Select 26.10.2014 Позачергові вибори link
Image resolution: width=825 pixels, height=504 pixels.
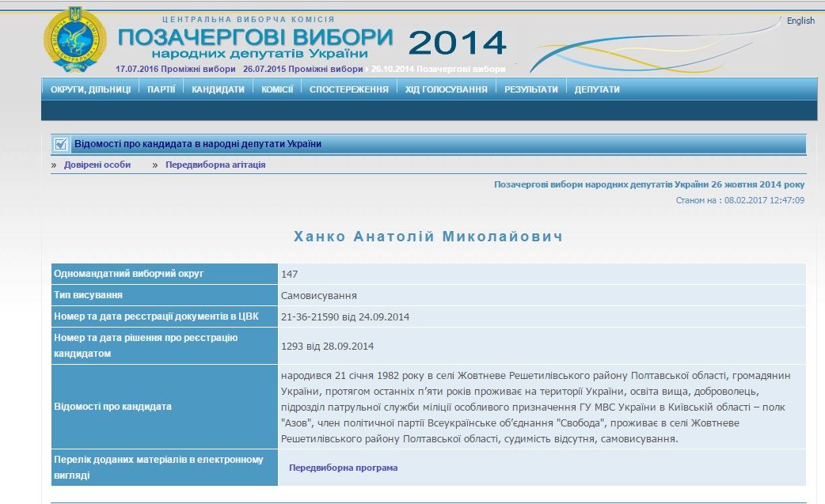point(438,69)
